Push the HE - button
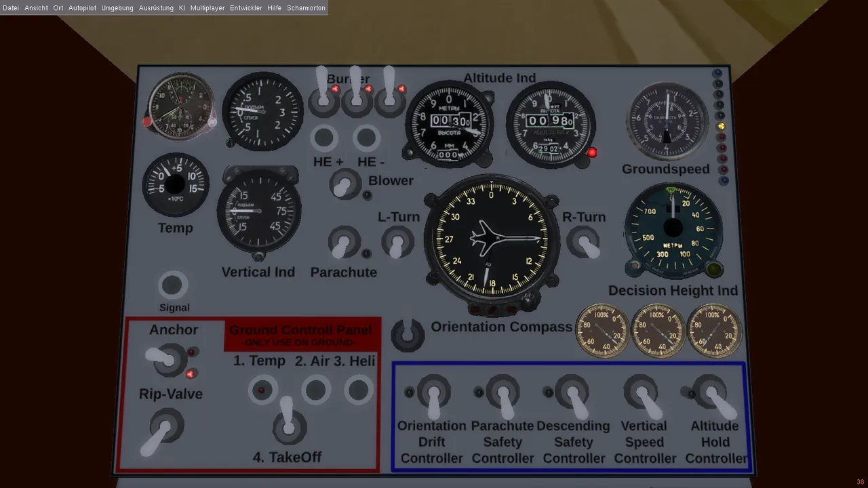868x488 pixels. point(367,138)
